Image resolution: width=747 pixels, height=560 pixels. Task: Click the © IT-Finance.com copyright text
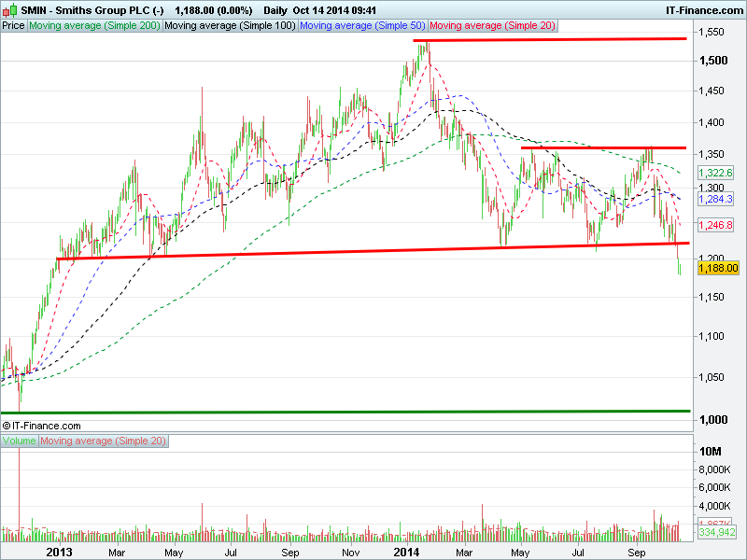pos(42,426)
